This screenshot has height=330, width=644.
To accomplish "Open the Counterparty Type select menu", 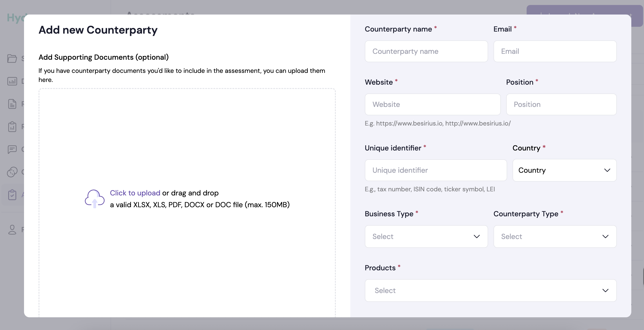I will 555,236.
